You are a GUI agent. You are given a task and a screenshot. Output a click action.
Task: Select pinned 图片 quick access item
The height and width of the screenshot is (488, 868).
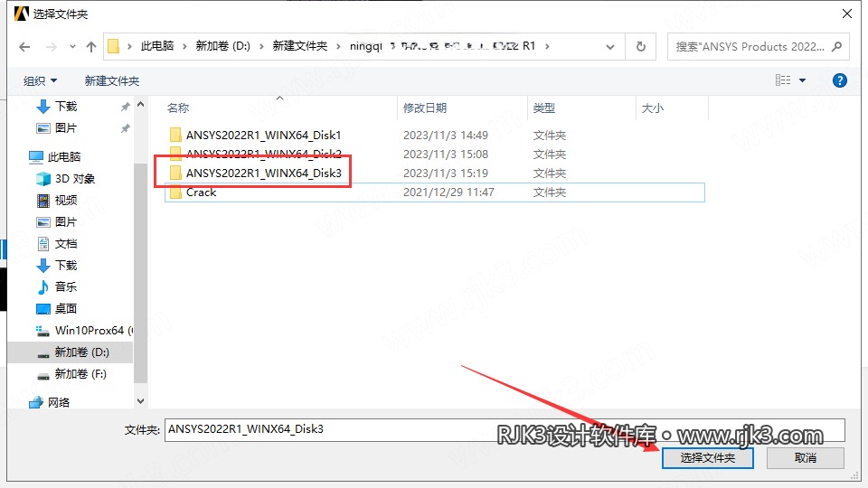point(66,127)
